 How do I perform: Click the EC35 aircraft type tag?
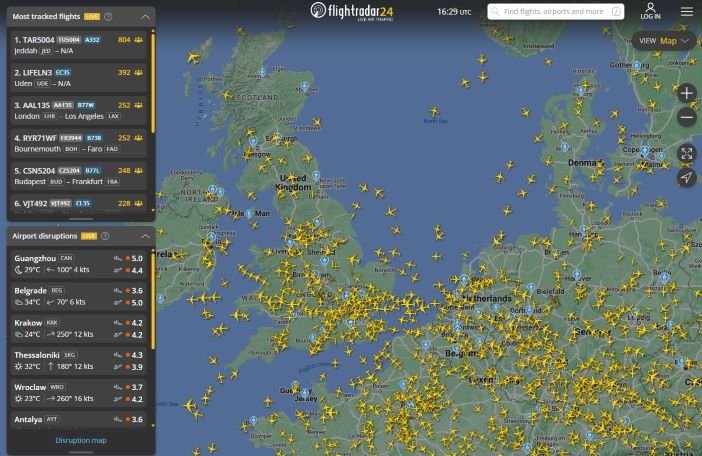pos(63,72)
